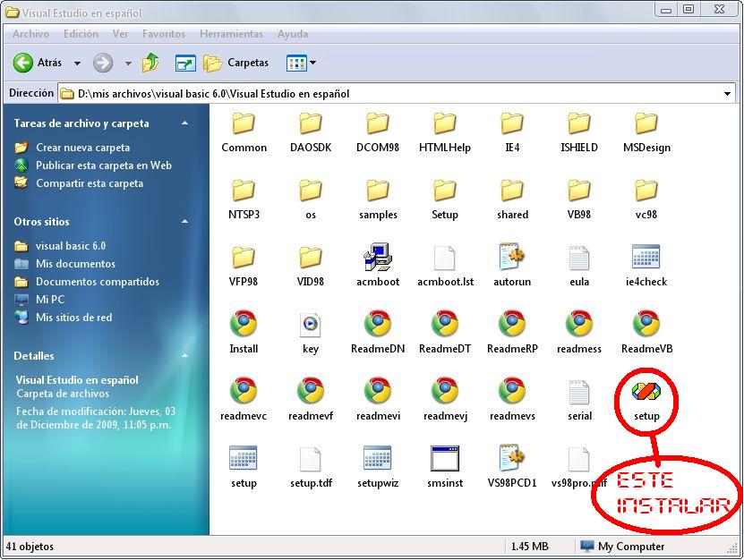Click '1.45 MB' in the status bar

[x=529, y=547]
